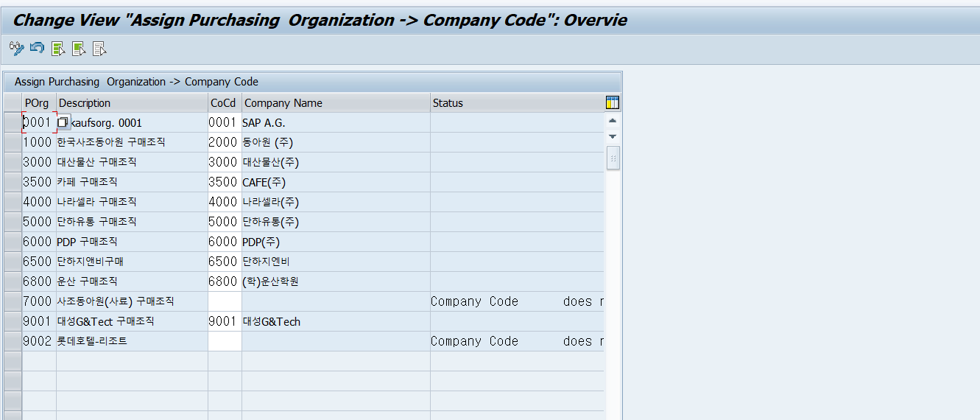Image resolution: width=980 pixels, height=420 pixels.
Task: Click the CoCd field for POrg 0001
Action: 225,122
